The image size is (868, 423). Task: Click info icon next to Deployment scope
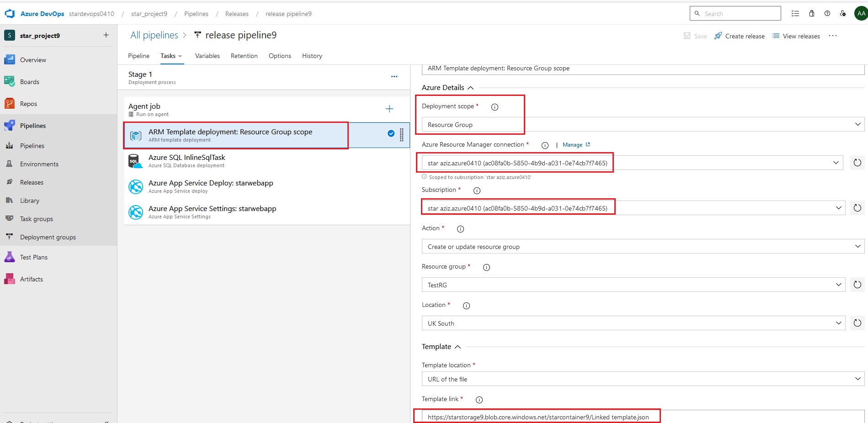coord(495,107)
